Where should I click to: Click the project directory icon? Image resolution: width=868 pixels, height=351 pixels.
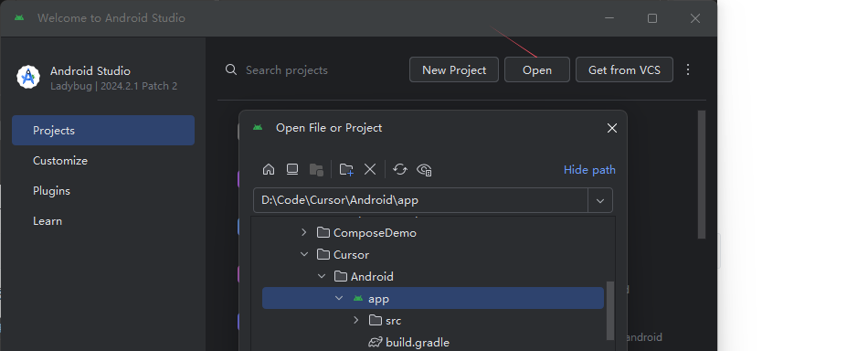[x=316, y=169]
